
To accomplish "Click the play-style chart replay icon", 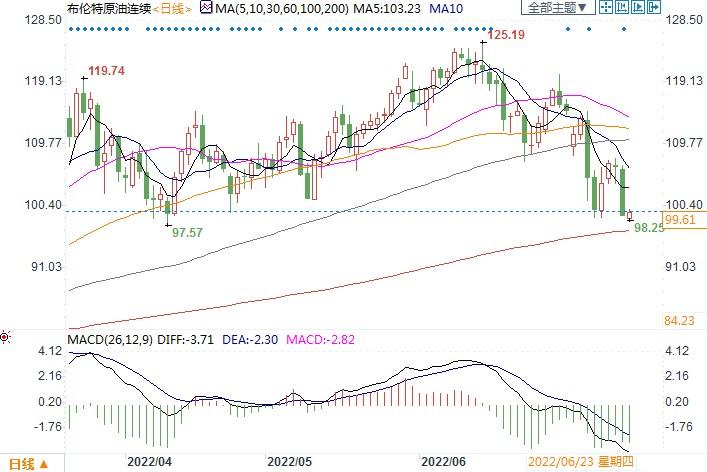I will pyautogui.click(x=638, y=7).
